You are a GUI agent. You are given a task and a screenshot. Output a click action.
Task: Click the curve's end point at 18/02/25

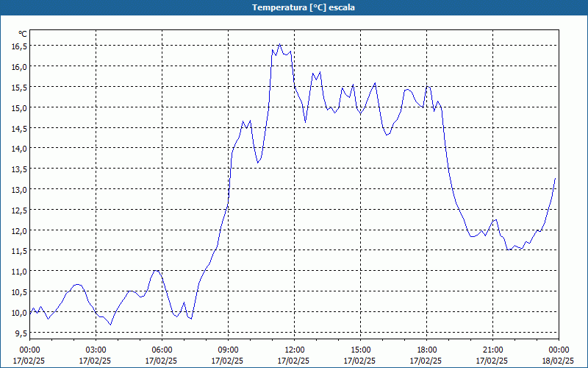[555, 178]
